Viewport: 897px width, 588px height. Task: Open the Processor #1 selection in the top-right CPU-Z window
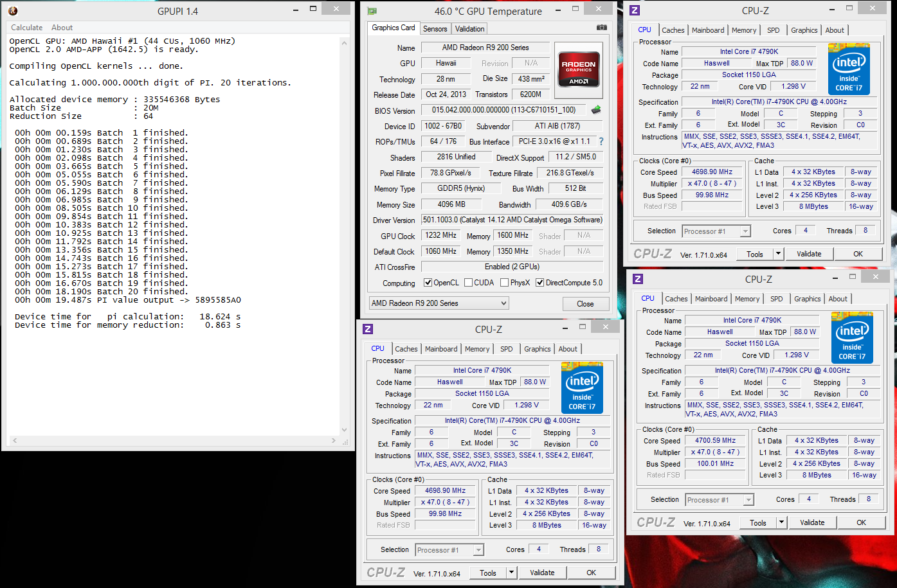(x=716, y=231)
